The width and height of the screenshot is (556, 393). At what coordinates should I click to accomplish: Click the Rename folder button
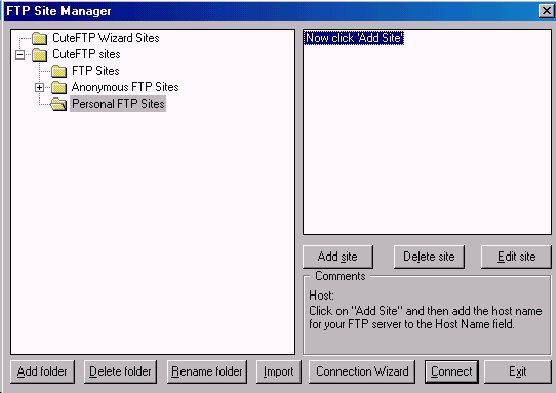[207, 372]
